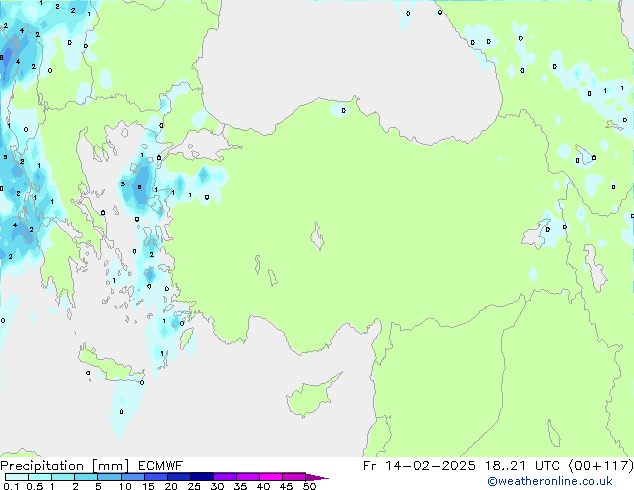
Task: Select the 45–50 mm legend color box
Action: pos(294,477)
